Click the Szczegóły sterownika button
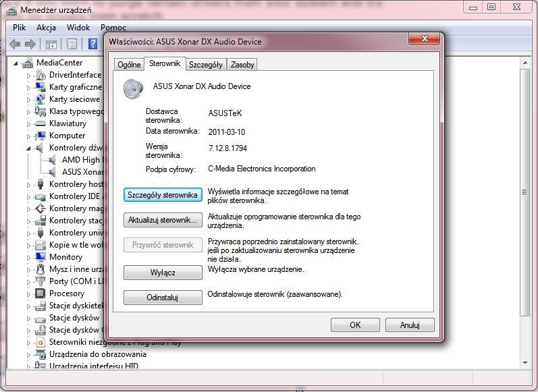The width and height of the screenshot is (538, 392). (163, 195)
